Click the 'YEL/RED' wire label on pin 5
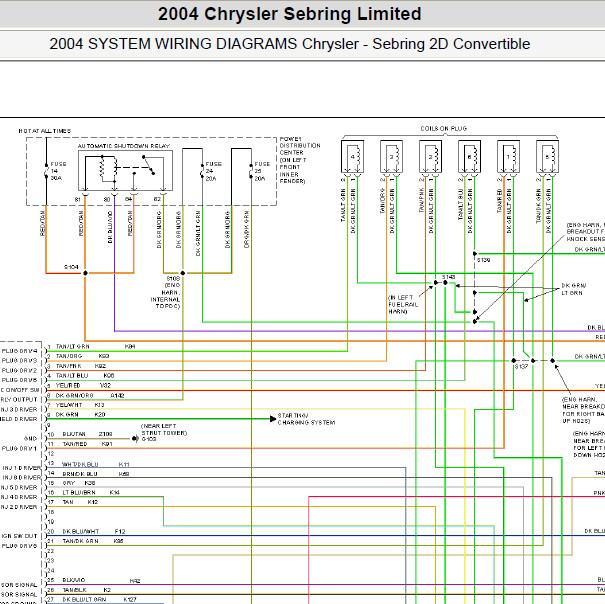The height and width of the screenshot is (604, 605). click(68, 385)
